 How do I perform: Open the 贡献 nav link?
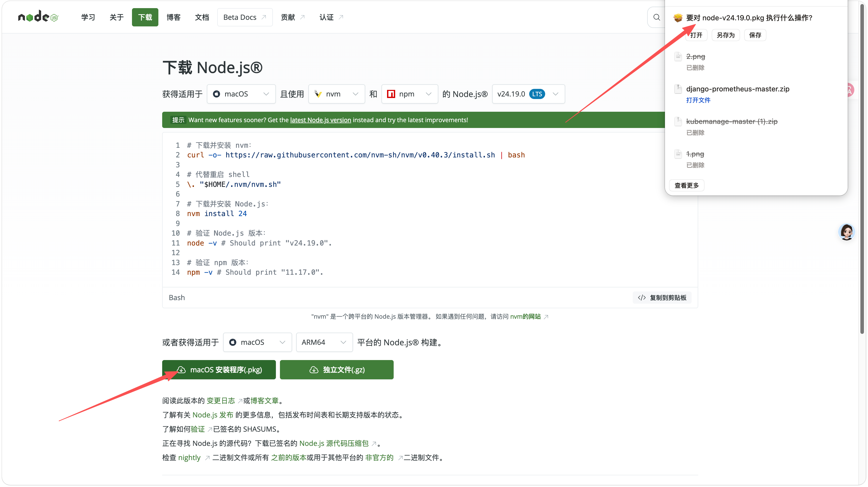click(292, 17)
